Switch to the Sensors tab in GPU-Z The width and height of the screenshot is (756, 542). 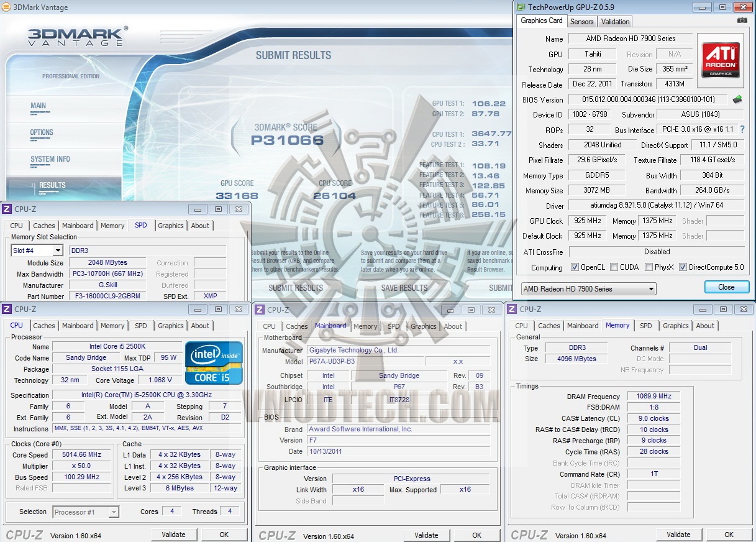tap(582, 22)
